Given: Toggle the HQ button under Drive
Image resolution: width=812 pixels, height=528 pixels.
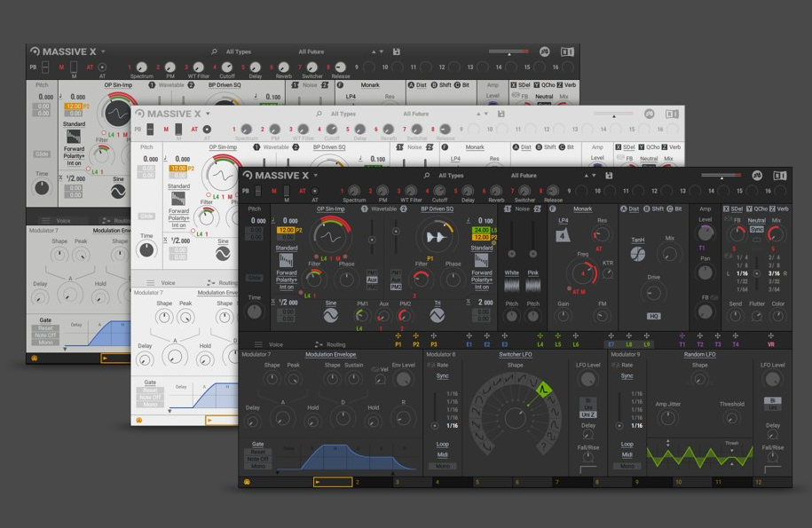Looking at the screenshot, I should click(x=654, y=316).
